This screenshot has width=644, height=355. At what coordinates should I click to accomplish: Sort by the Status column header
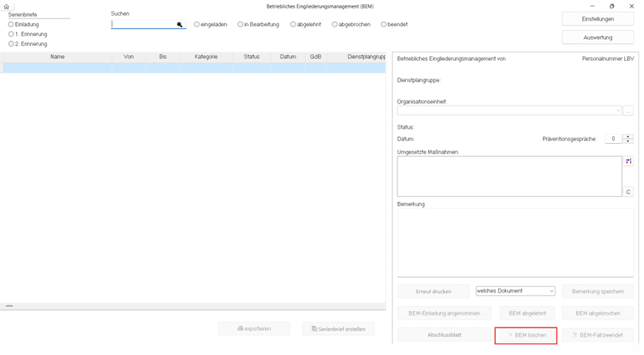[x=252, y=57]
